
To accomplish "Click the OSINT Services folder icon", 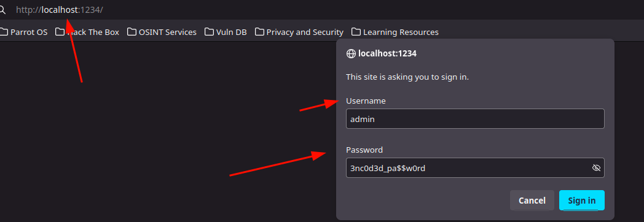I will click(132, 31).
